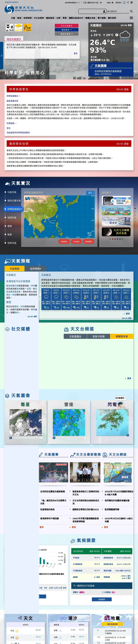Select 地球天氣 option

tap(12, 217)
